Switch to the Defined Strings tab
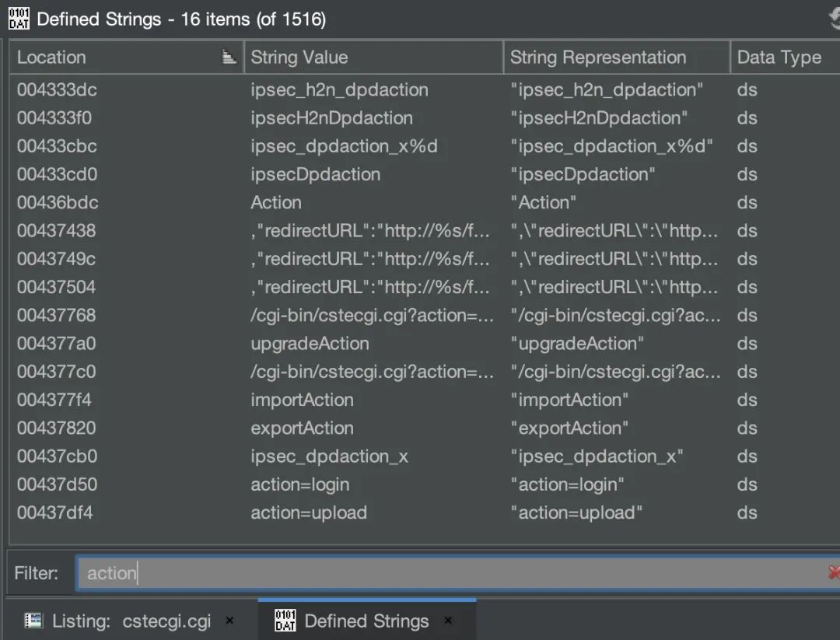 [x=366, y=621]
